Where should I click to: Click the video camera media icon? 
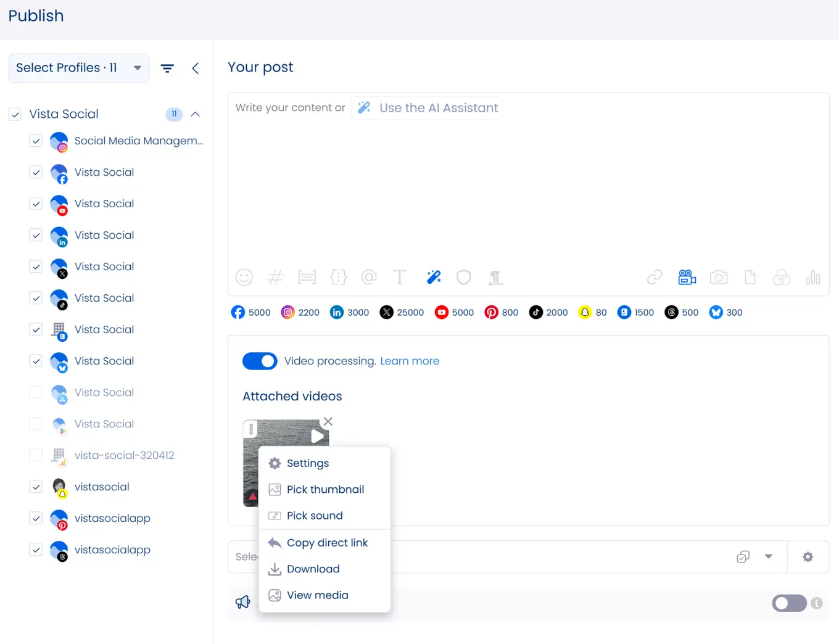687,278
